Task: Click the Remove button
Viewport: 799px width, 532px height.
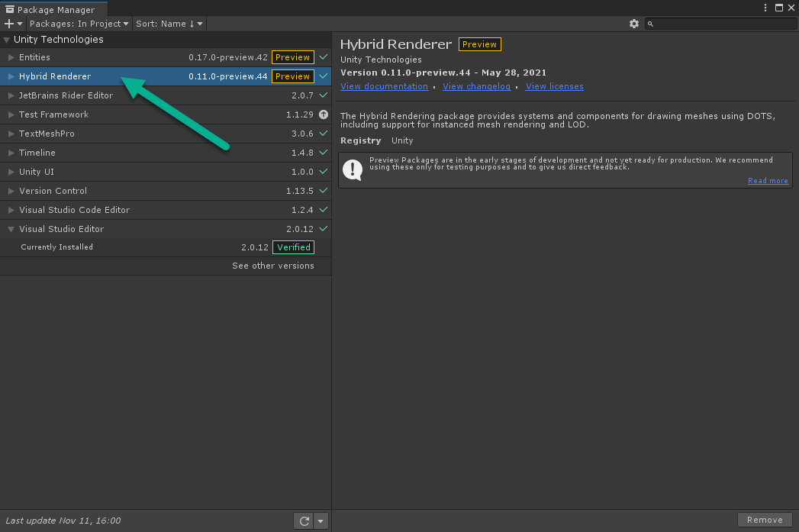Action: pos(765,520)
